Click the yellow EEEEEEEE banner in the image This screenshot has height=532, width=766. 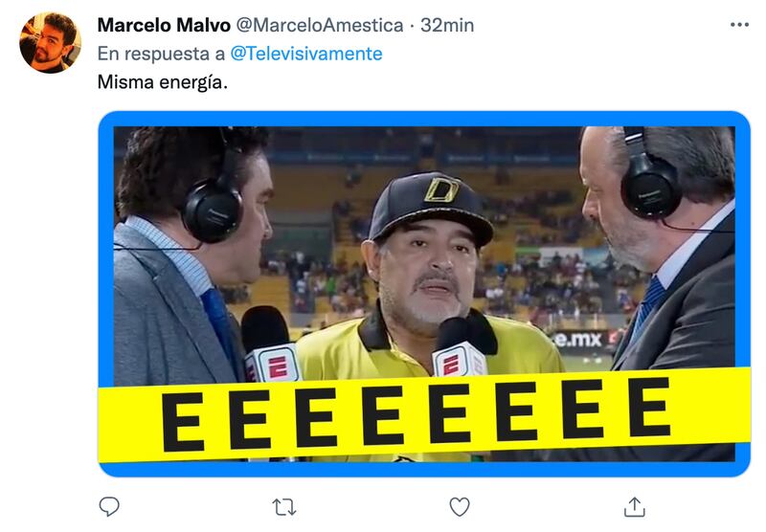click(x=424, y=415)
